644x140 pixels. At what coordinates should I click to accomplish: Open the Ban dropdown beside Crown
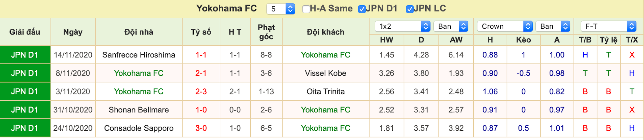pos(553,26)
